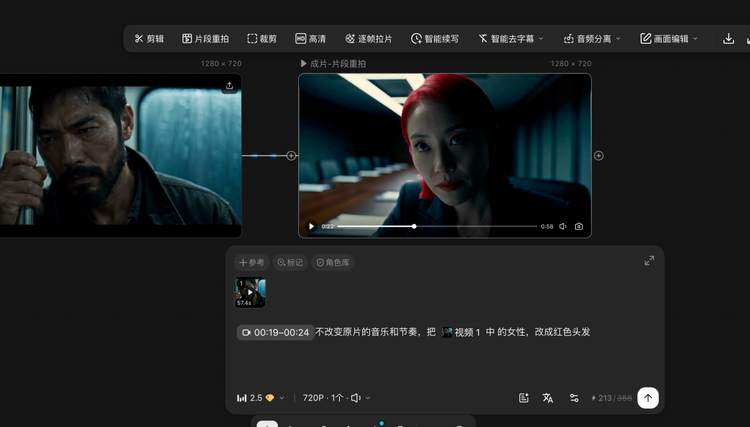Click the 参考 add reference button
The height and width of the screenshot is (427, 750).
[252, 263]
